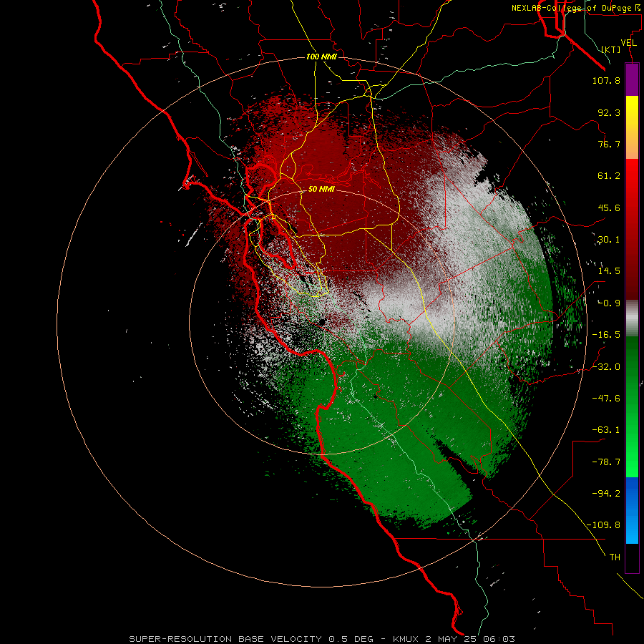Click the '-109.8' legend value
This screenshot has width=644, height=644.
tap(604, 525)
